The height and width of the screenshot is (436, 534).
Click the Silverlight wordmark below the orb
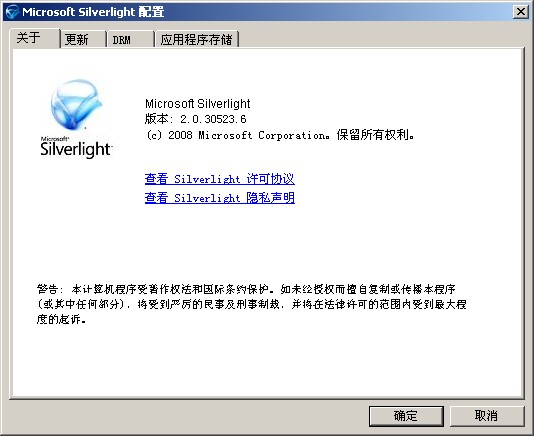pyautogui.click(x=76, y=149)
